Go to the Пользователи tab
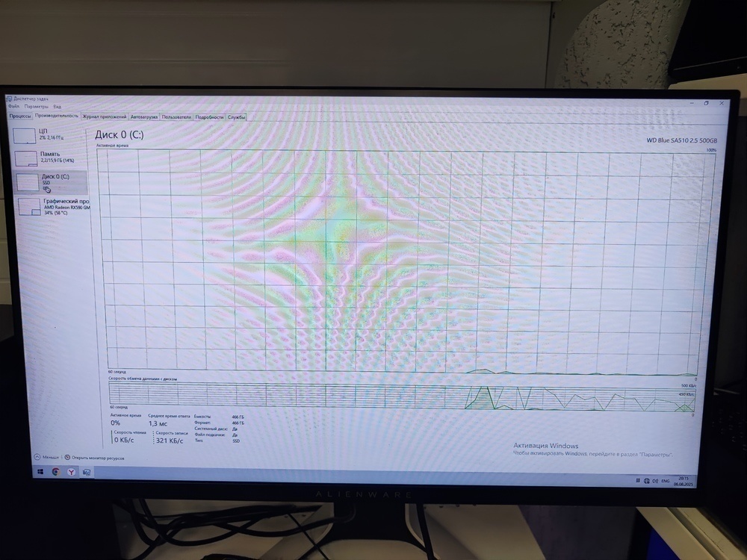 point(176,117)
